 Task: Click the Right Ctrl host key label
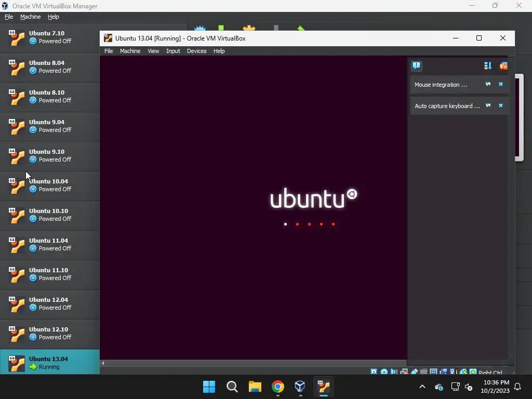coord(490,372)
